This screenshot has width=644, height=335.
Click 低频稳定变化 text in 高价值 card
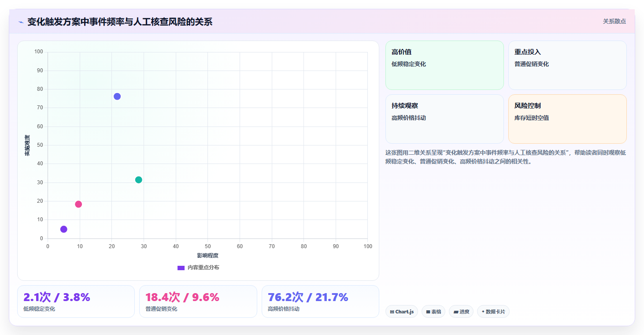pyautogui.click(x=409, y=64)
